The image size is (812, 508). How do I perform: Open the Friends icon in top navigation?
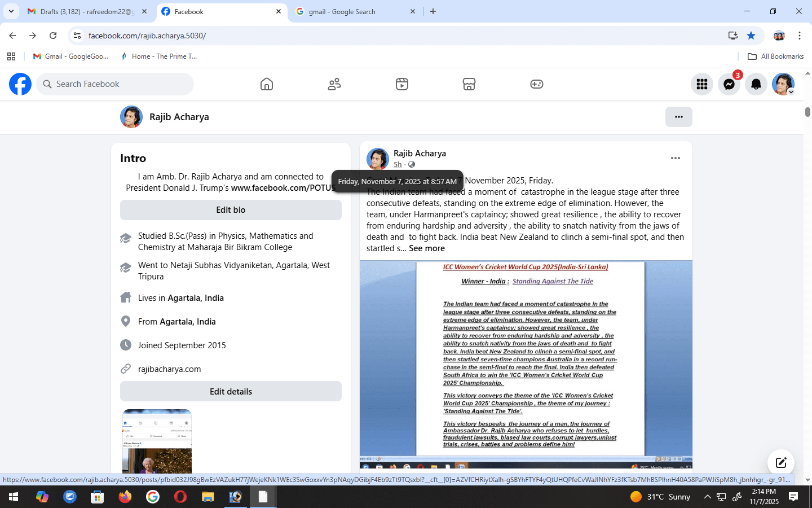pos(334,84)
